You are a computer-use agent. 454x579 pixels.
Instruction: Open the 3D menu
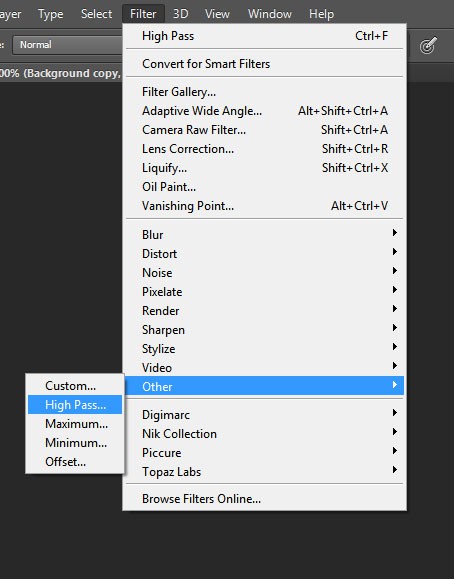point(181,14)
